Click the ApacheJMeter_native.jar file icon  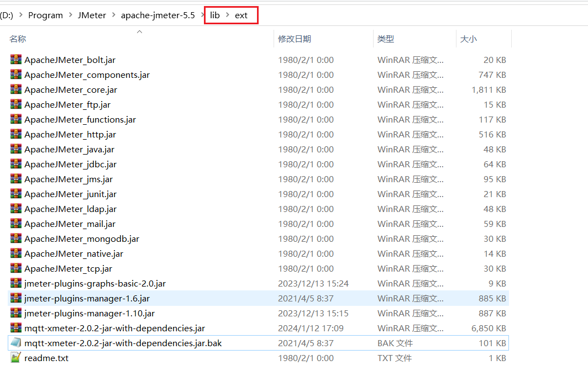pyautogui.click(x=15, y=254)
